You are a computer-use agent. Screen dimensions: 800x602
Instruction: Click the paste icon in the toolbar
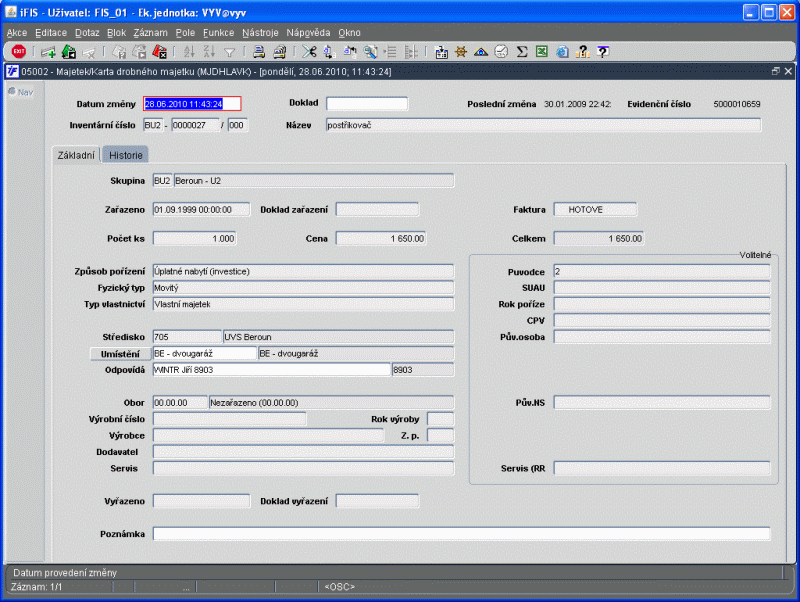tap(349, 52)
